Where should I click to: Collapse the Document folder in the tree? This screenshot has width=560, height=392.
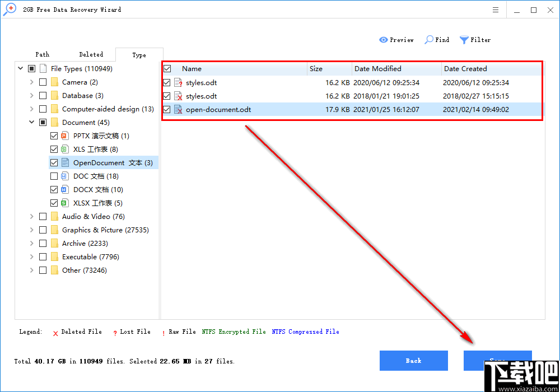(31, 122)
